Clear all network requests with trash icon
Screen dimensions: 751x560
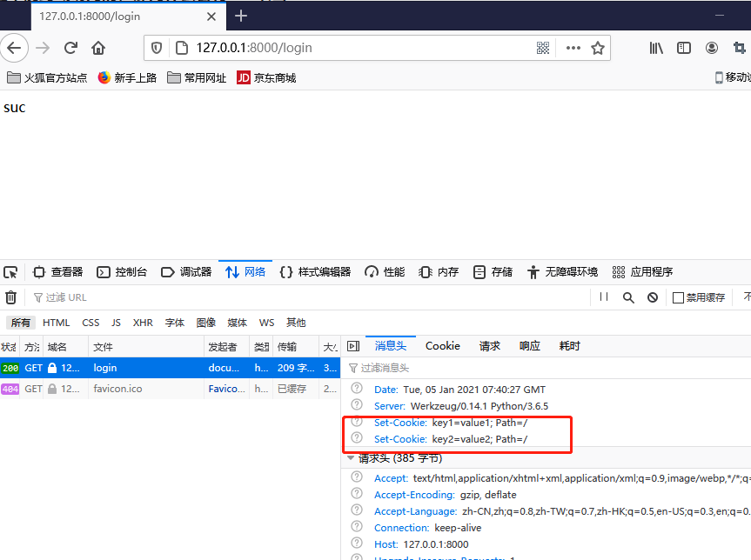10,297
